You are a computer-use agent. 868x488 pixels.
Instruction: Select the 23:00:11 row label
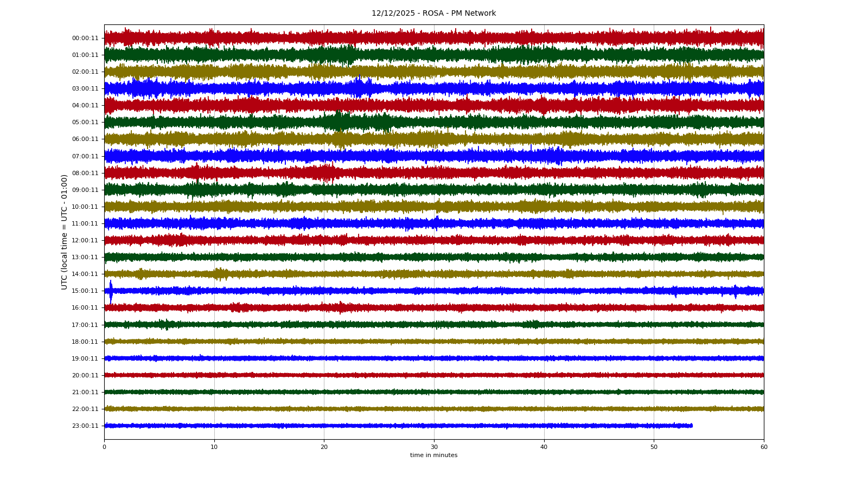[x=85, y=426]
